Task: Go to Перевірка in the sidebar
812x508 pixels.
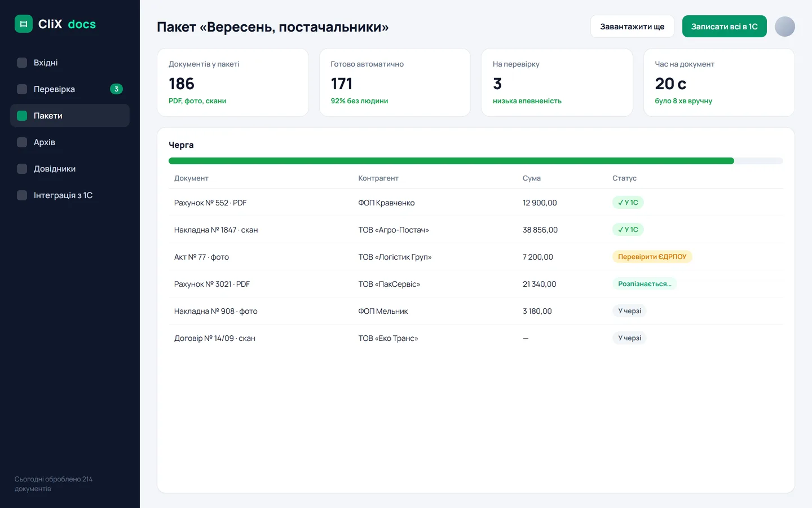Action: pos(70,89)
